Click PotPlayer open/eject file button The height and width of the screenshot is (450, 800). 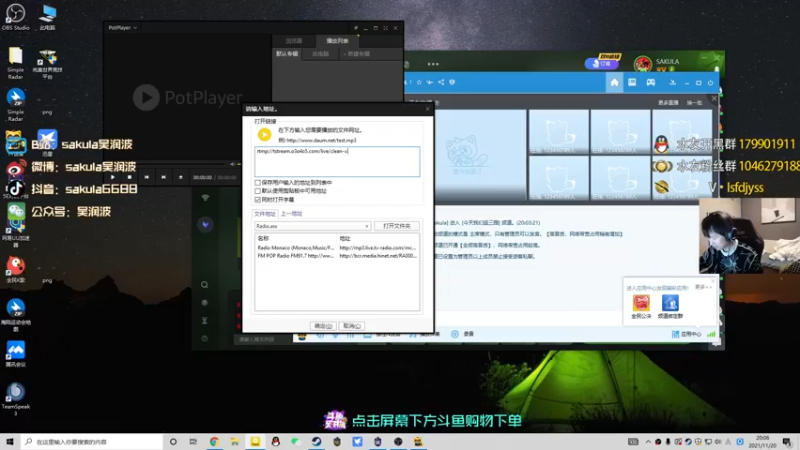pyautogui.click(x=180, y=177)
